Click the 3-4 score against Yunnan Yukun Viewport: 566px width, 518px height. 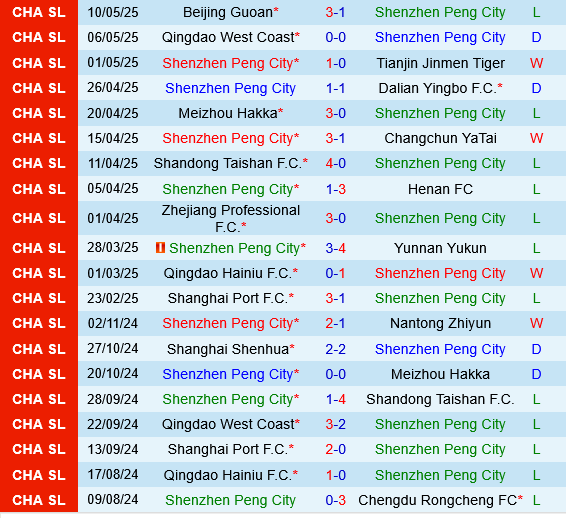click(335, 248)
